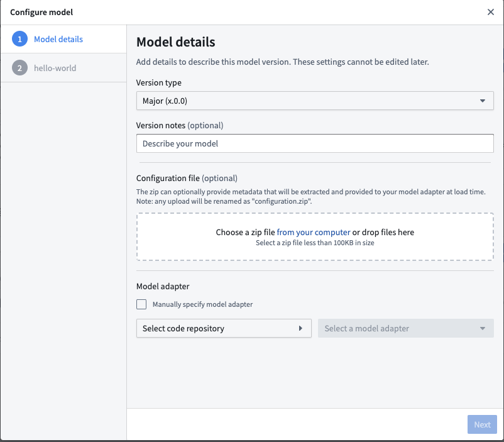Click the step 1 circle icon
Screen dimensions: 504x442
click(19, 39)
